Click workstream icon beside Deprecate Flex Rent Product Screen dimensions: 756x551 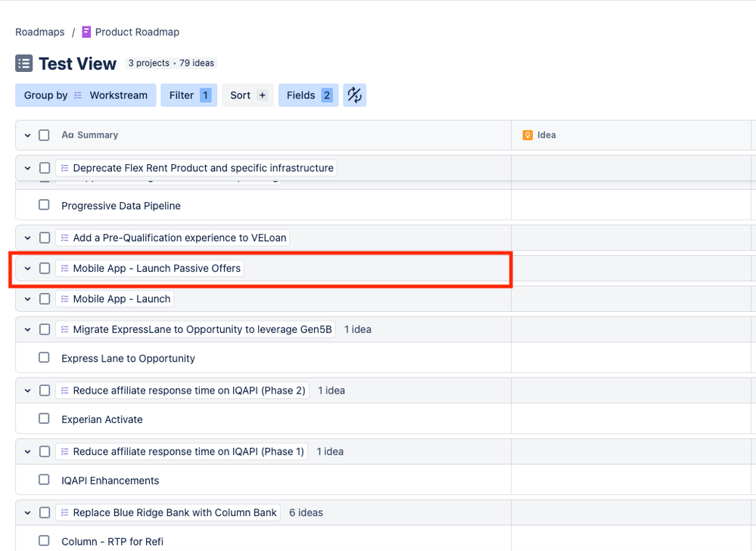tap(65, 168)
